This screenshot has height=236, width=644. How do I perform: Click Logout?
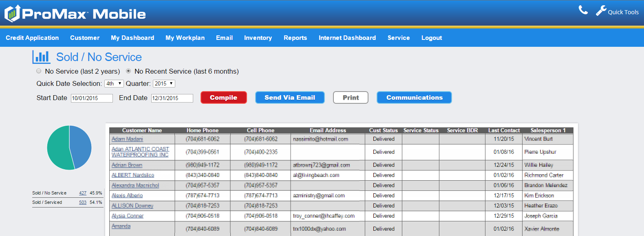click(x=432, y=38)
